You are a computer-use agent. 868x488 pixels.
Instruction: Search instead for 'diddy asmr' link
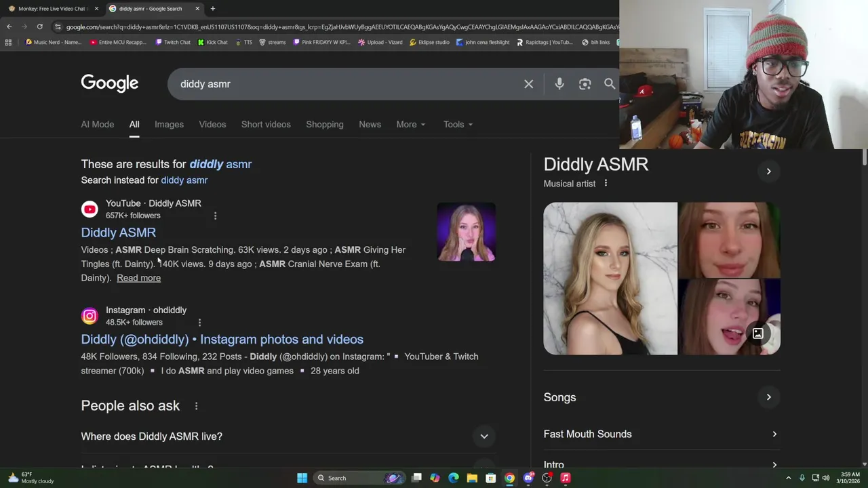184,180
